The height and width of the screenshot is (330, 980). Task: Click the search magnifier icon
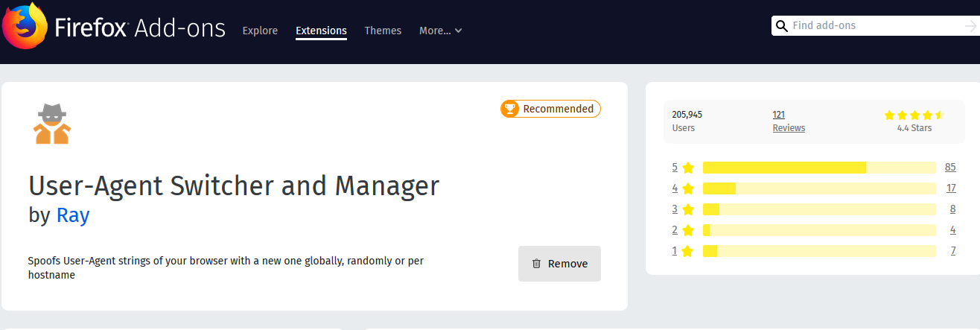click(x=782, y=26)
